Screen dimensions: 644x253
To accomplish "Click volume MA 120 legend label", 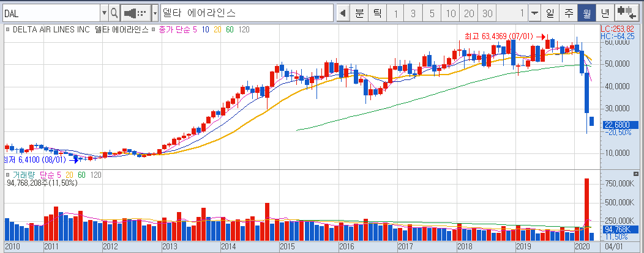I will tap(95, 175).
